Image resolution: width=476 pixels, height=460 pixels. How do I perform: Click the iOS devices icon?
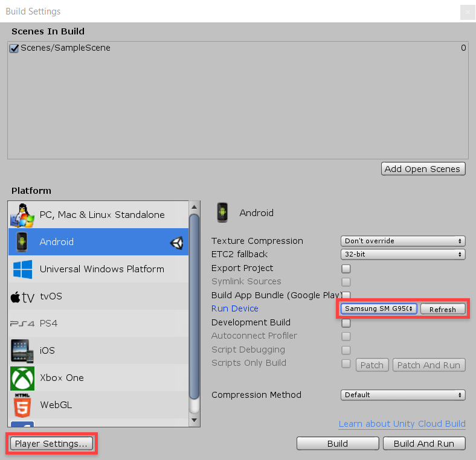pos(22,351)
